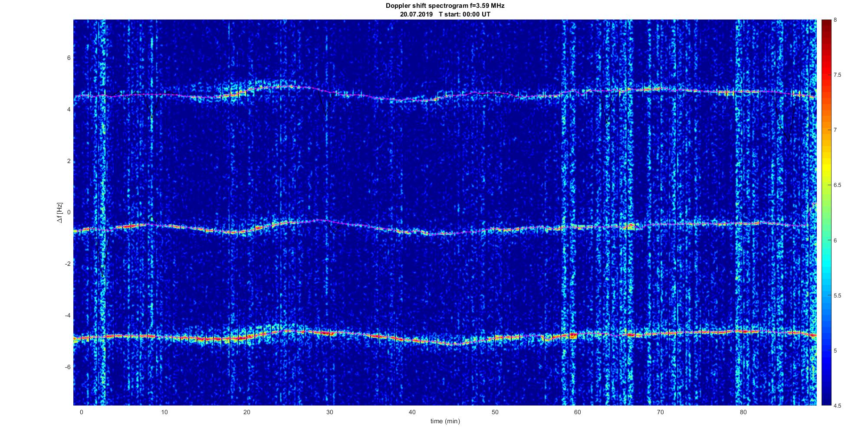Click x-axis tick label 70
868x435 pixels.
click(x=661, y=412)
